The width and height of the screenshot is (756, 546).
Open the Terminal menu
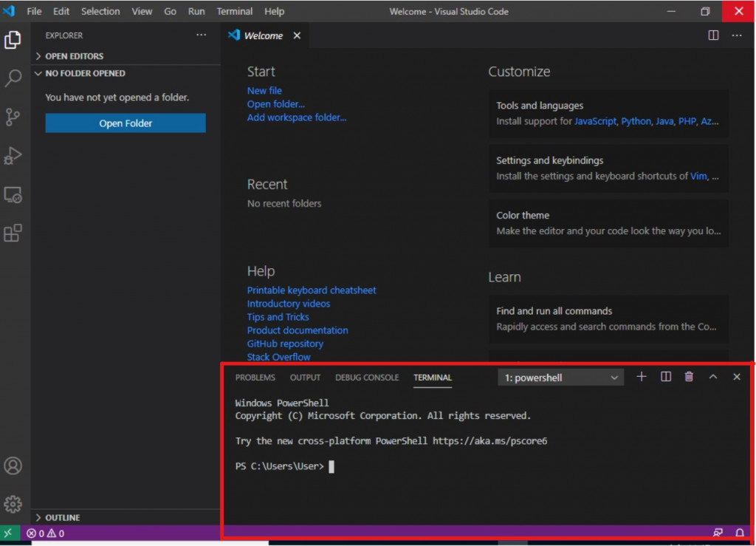[x=234, y=11]
